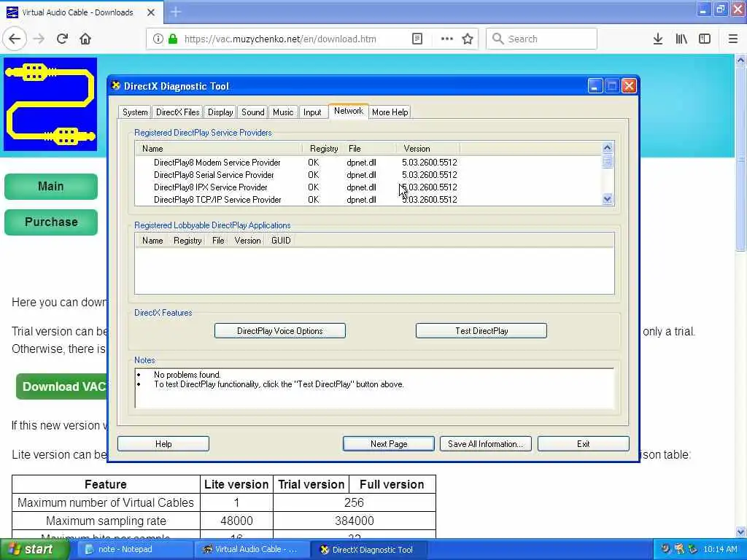Go back with the browser back arrow
747x560 pixels.
[15, 39]
